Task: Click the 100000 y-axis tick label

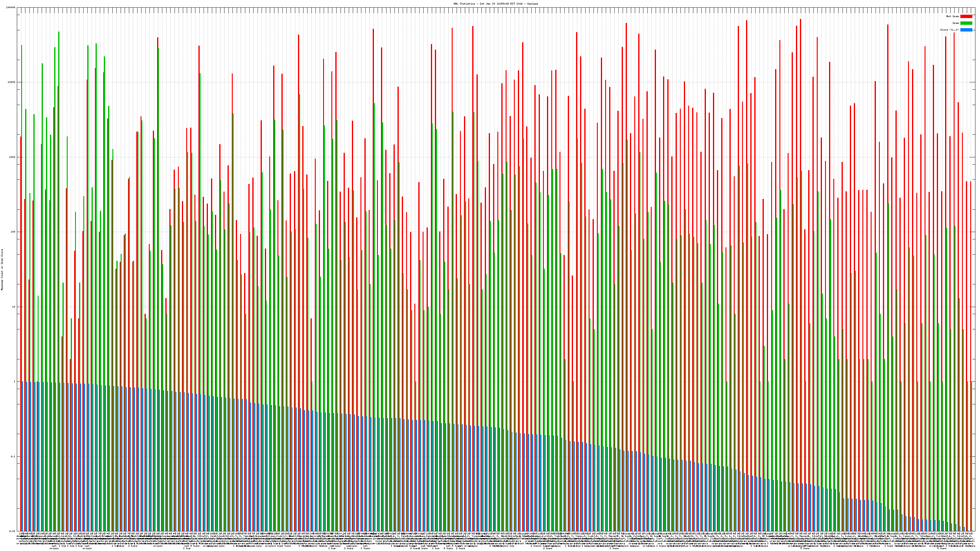Action: 11,8
